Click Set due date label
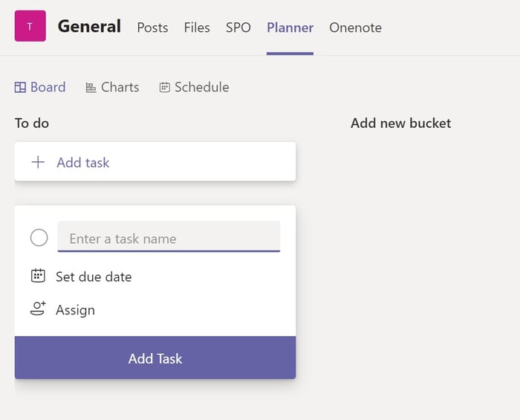This screenshot has height=420, width=520. click(x=94, y=277)
